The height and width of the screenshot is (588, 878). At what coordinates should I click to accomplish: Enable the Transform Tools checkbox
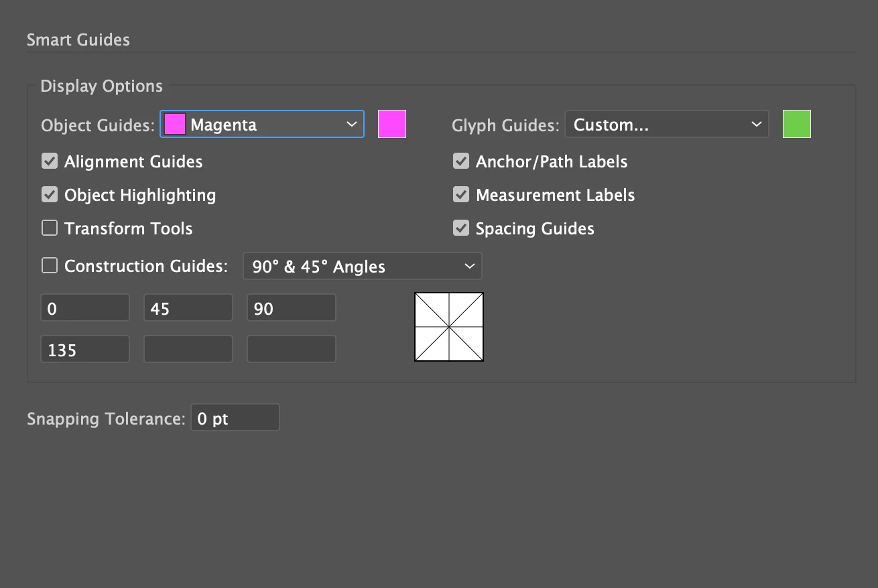click(x=50, y=228)
